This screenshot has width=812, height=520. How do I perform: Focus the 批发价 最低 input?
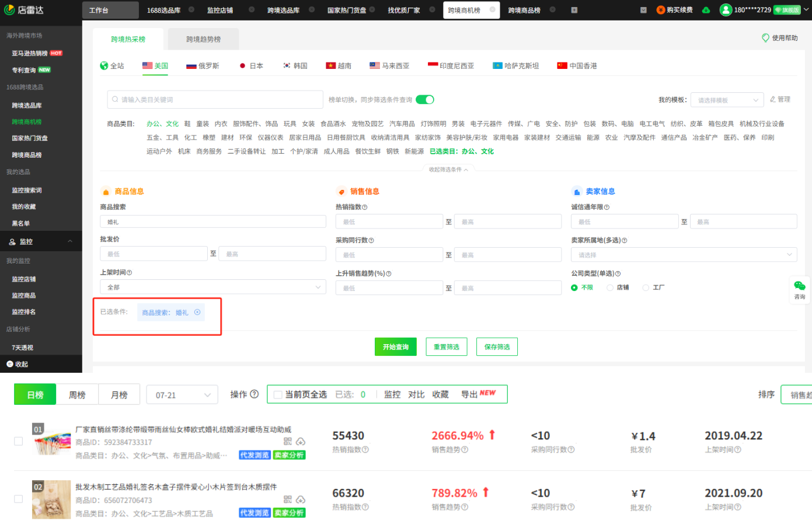coord(154,254)
